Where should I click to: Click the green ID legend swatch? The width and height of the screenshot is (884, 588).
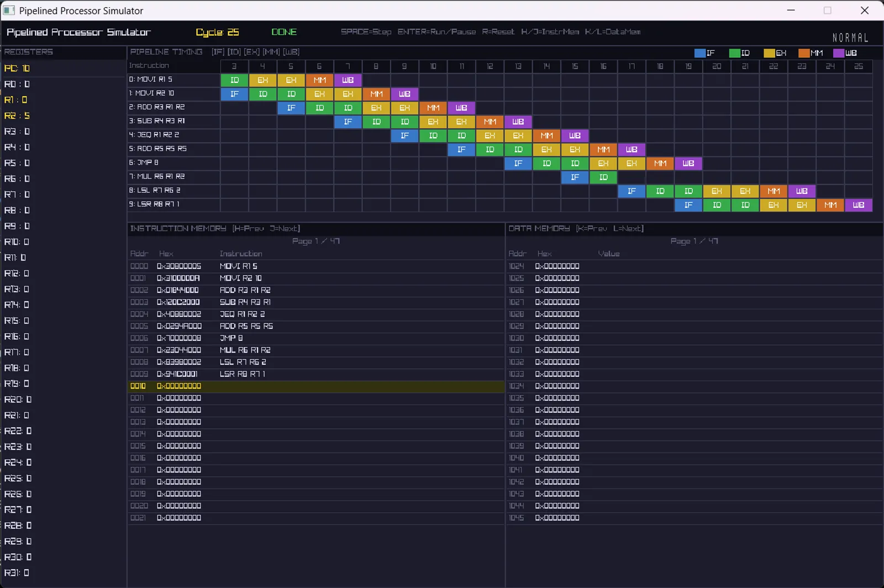pos(734,53)
